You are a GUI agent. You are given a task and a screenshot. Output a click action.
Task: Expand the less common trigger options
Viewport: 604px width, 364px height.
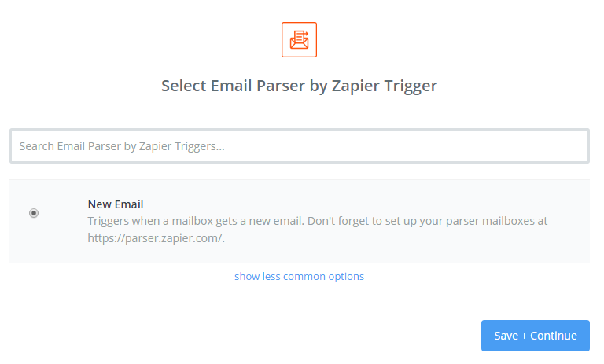tap(299, 276)
